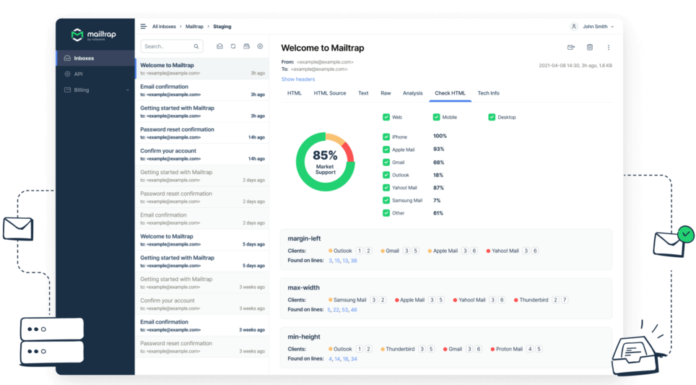Click the API gear icon in sidebar

point(67,74)
